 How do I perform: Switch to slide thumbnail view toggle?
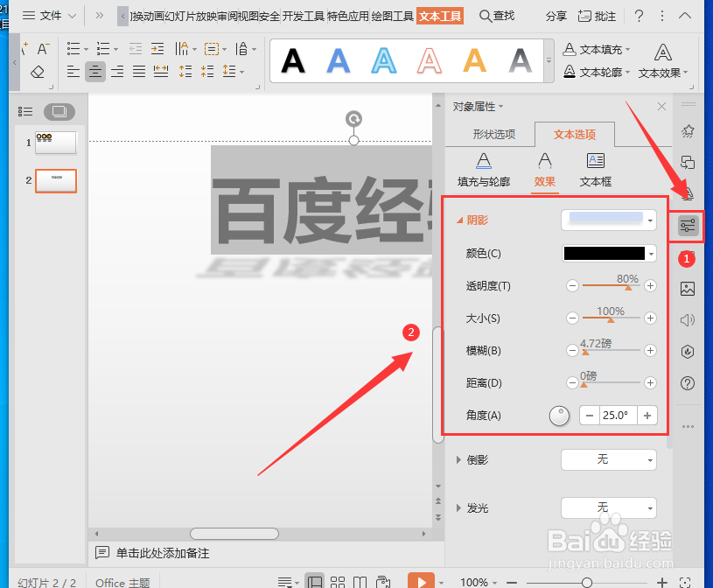(x=59, y=111)
